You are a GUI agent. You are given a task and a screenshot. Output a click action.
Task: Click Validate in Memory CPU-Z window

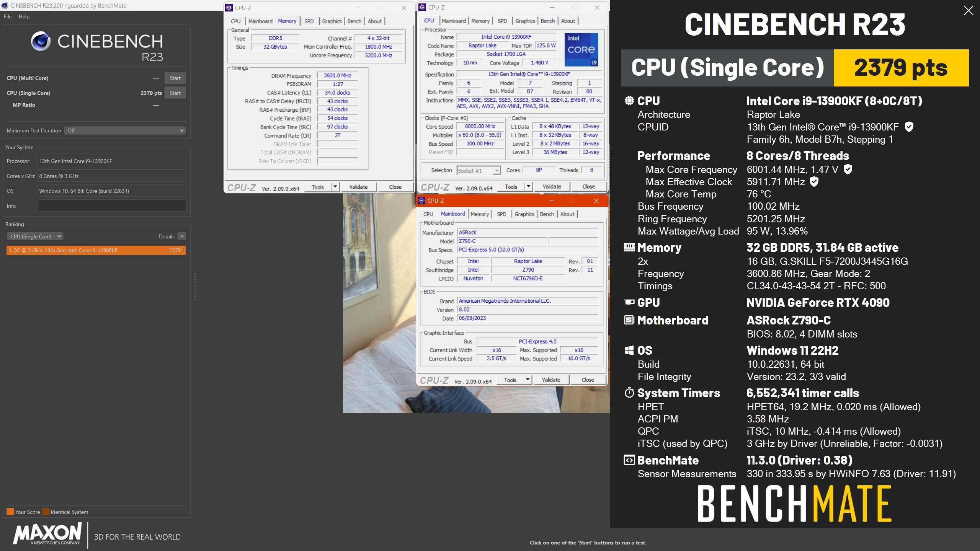358,187
